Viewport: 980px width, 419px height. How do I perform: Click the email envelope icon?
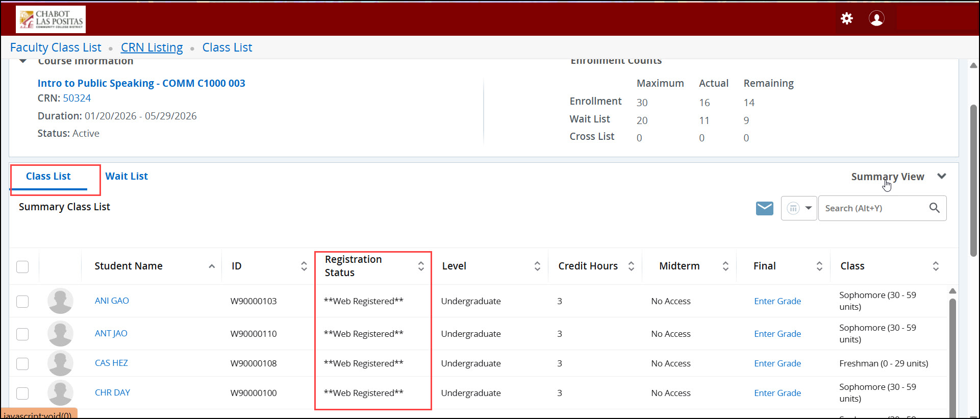tap(764, 208)
